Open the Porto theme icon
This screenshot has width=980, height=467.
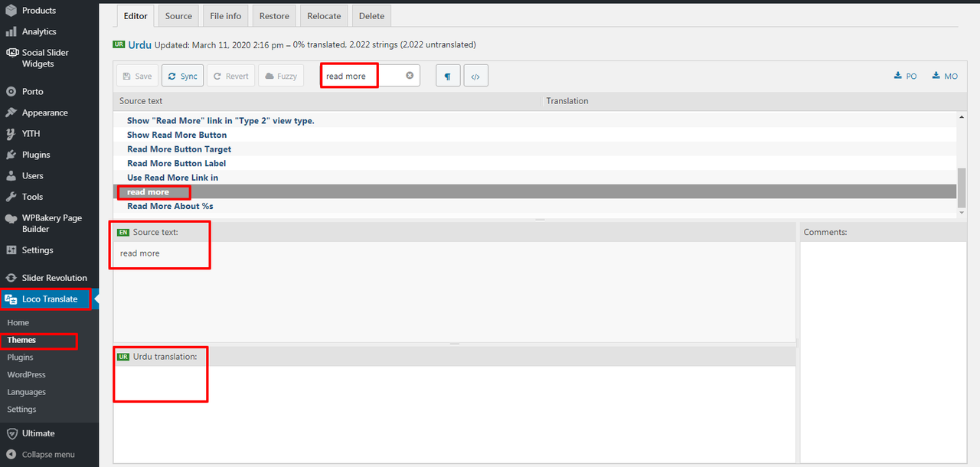point(11,91)
